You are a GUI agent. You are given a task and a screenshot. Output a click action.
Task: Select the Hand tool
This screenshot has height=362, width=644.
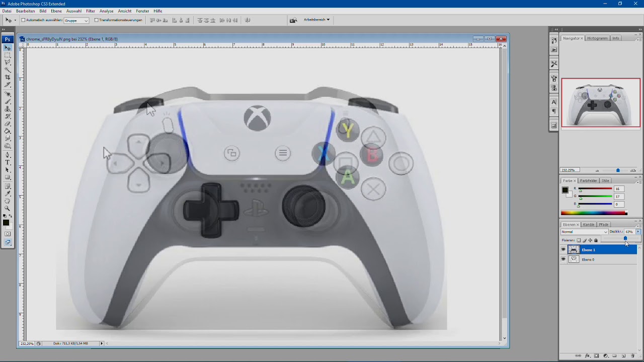[x=8, y=201]
